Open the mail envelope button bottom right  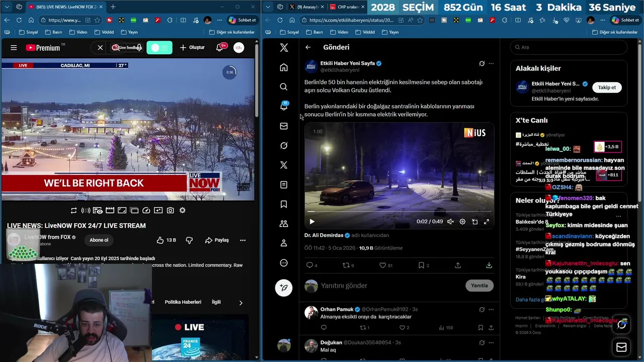click(621, 347)
